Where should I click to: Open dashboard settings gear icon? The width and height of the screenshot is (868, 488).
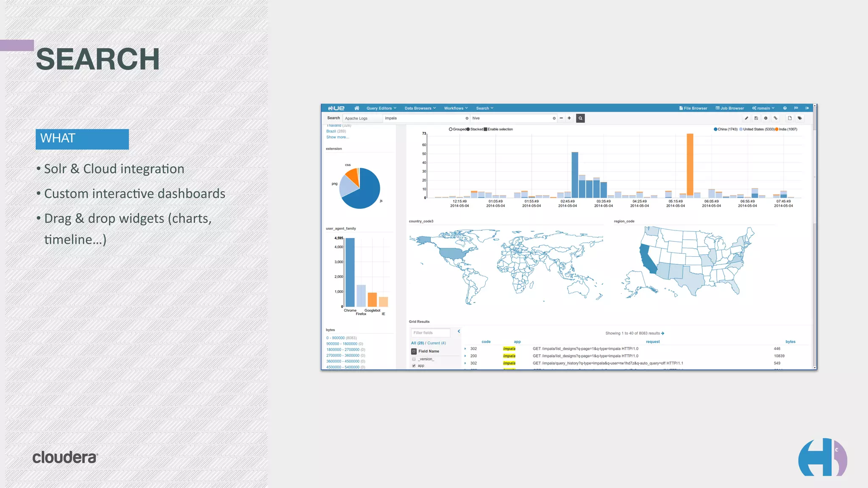point(766,118)
